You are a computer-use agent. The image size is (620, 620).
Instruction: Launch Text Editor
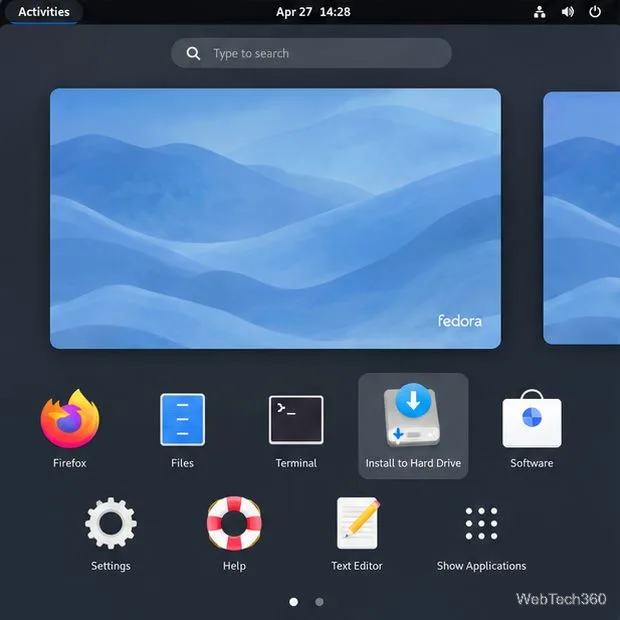pyautogui.click(x=357, y=523)
